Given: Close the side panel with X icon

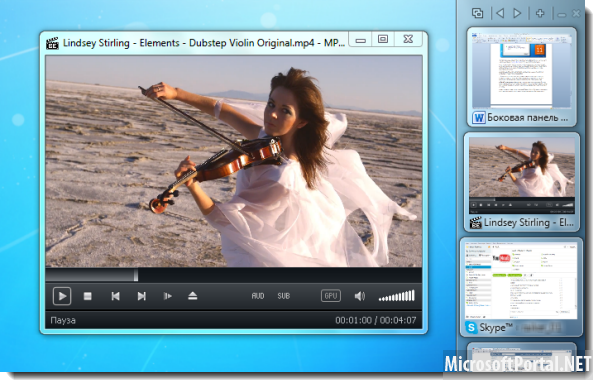Looking at the screenshot, I should pos(576,13).
